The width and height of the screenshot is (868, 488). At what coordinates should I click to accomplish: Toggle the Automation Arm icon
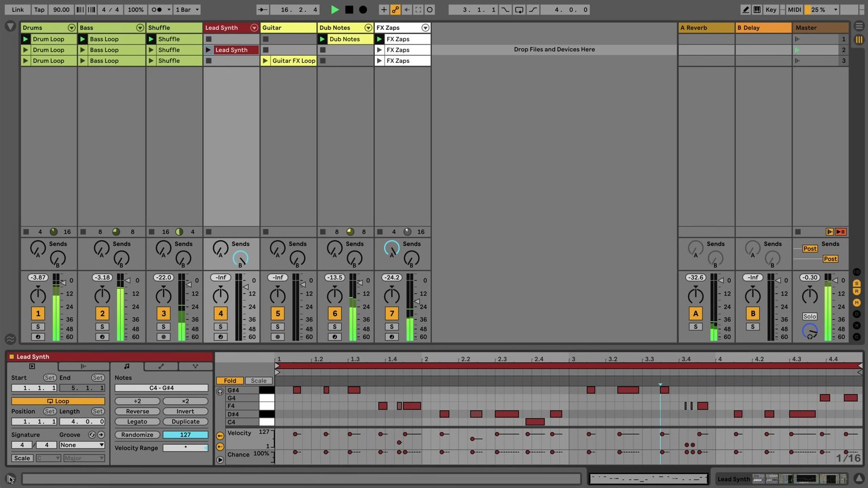click(x=395, y=9)
